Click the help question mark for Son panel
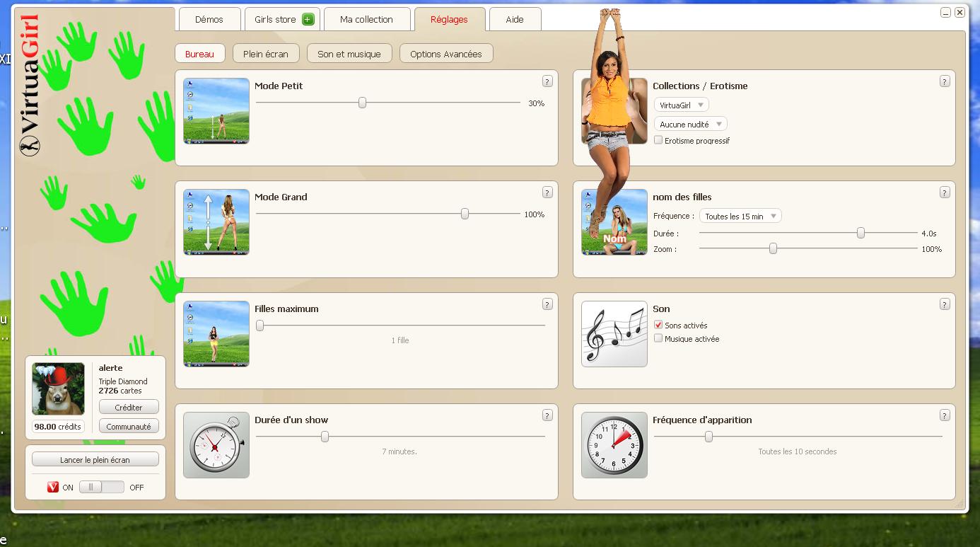This screenshot has width=980, height=547. [945, 304]
